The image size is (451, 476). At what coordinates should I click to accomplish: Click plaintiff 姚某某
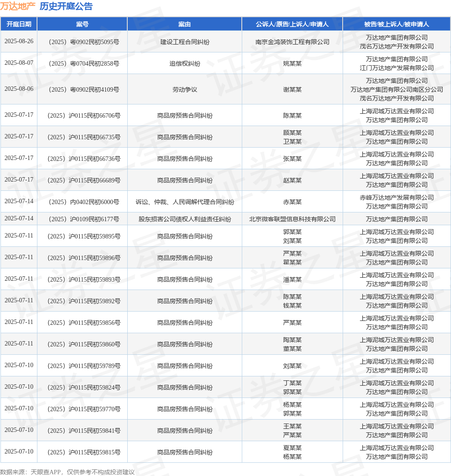tap(292, 63)
